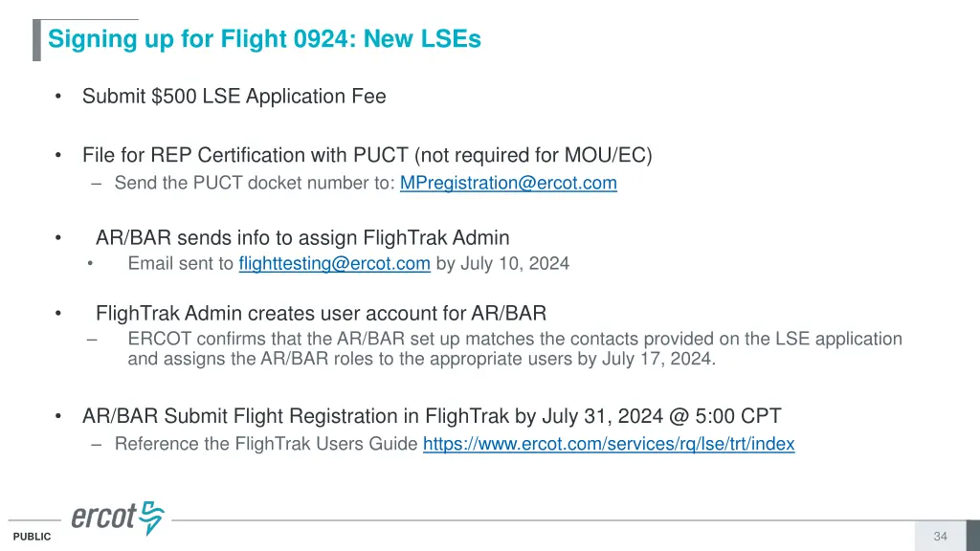980x551 pixels.
Task: Select the AR/BAR Submit Flight Registration line
Action: [432, 416]
